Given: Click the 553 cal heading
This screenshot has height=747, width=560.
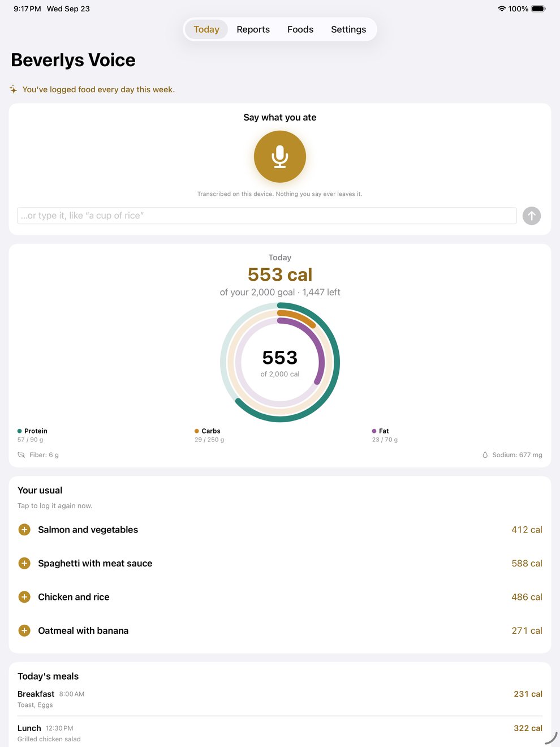Looking at the screenshot, I should (280, 274).
